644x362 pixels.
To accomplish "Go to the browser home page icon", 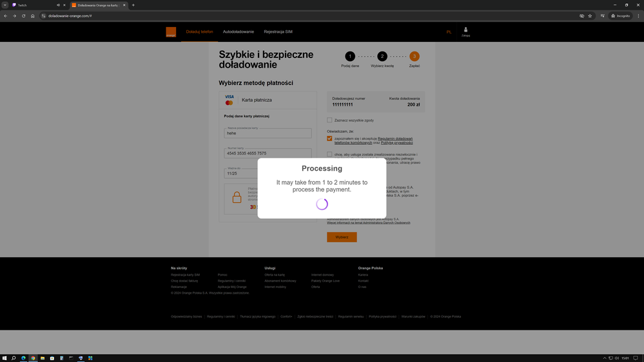I will coord(32,16).
